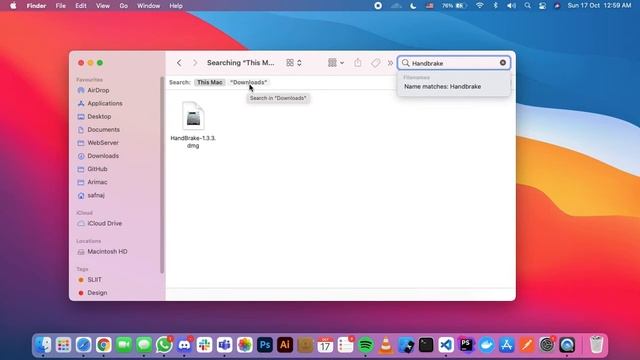Filter by the orange SLIIT tag
The height and width of the screenshot is (360, 640).
(94, 280)
